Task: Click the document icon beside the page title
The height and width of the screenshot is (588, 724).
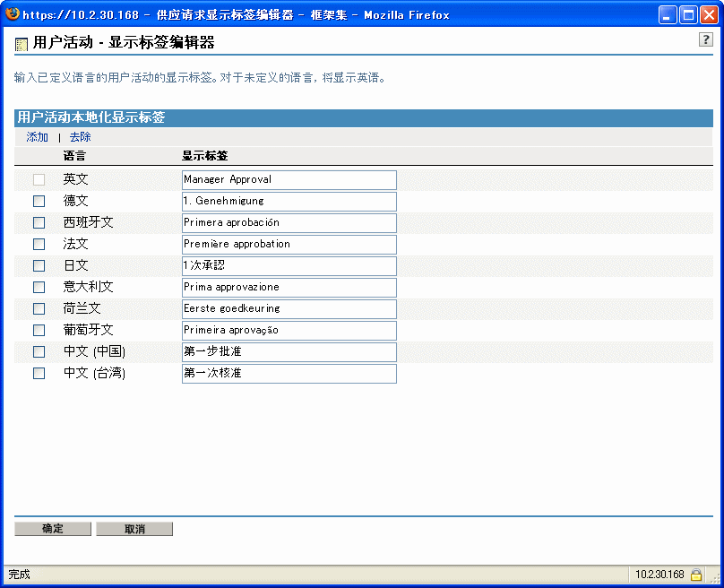Action: point(21,42)
